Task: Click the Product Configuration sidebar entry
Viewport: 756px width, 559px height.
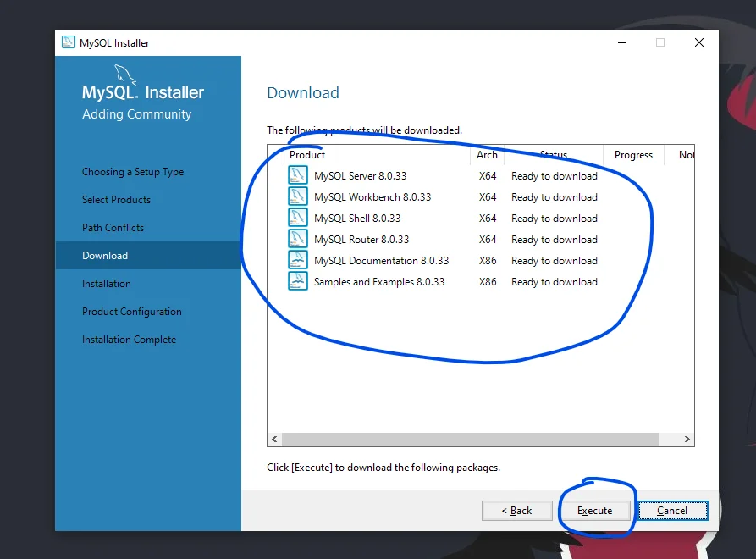Action: 131,311
